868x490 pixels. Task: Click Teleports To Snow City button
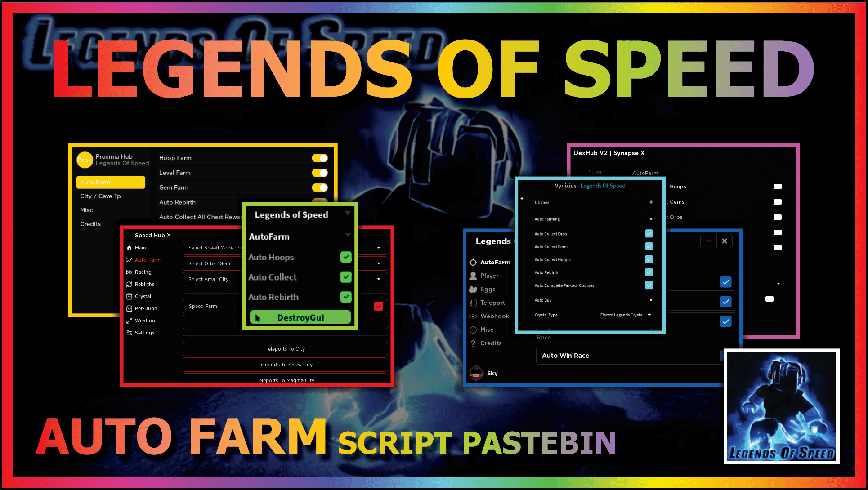pyautogui.click(x=285, y=364)
